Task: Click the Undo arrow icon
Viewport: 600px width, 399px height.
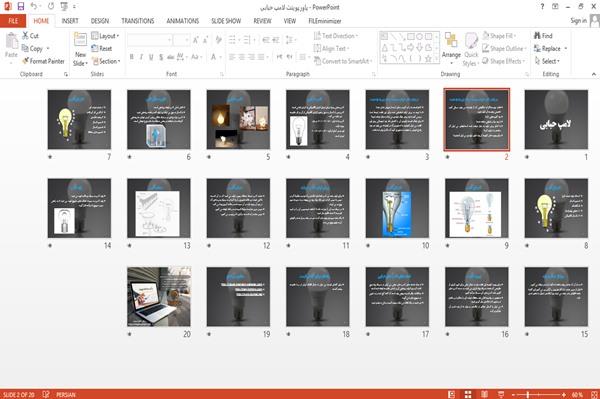Action: point(34,7)
